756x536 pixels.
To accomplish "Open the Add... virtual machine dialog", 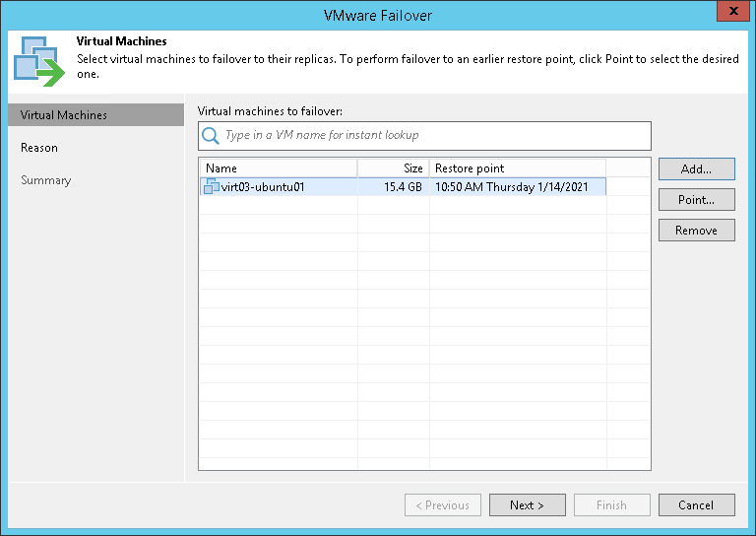I will tap(697, 168).
